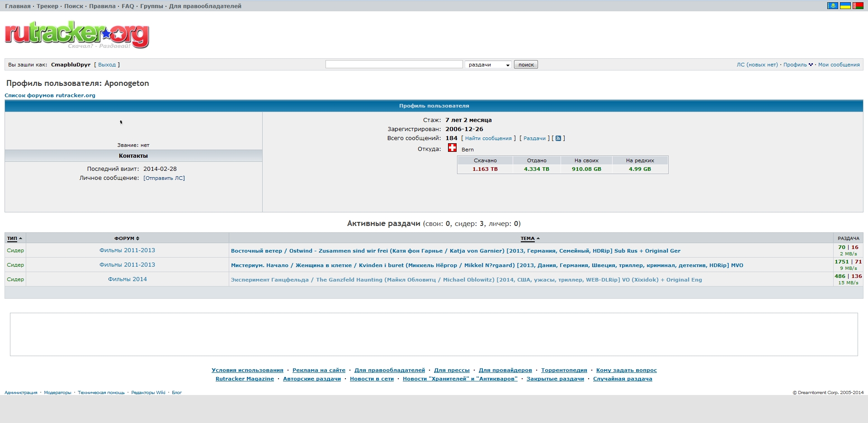Open the Восточный ветер / Ostwind torrent topic

point(455,251)
